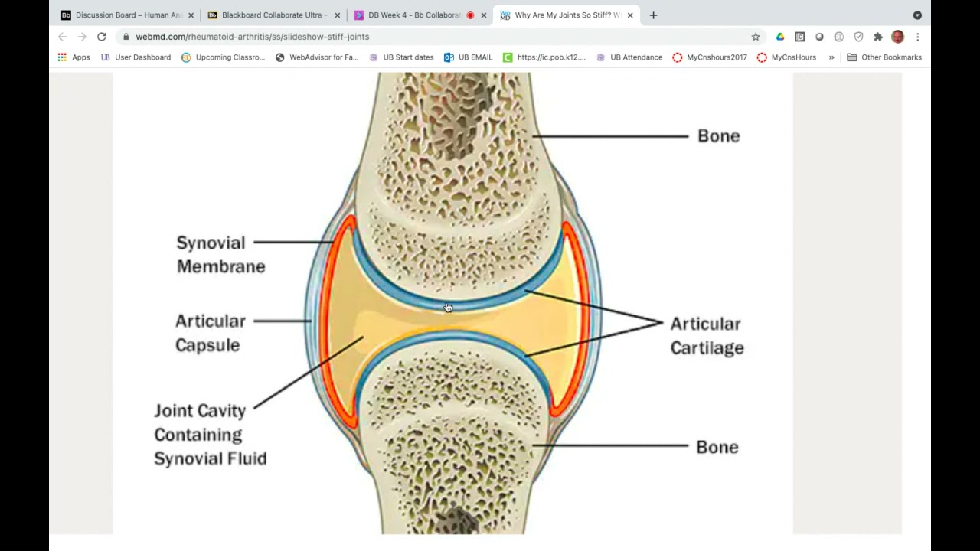980x551 pixels.
Task: Expand the tab search dropdown arrow
Action: click(917, 15)
